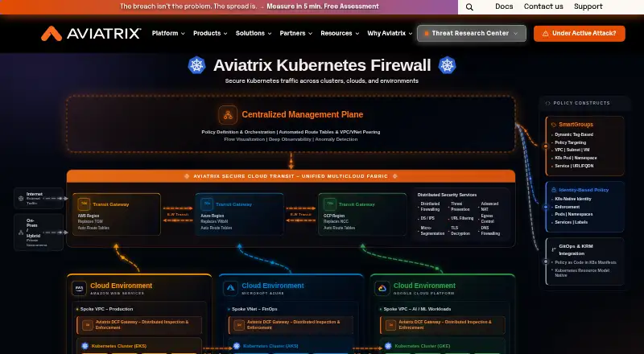Screen dimensions: 644x354
Task: Click the GCP Transit Gateway icon
Action: click(329, 204)
